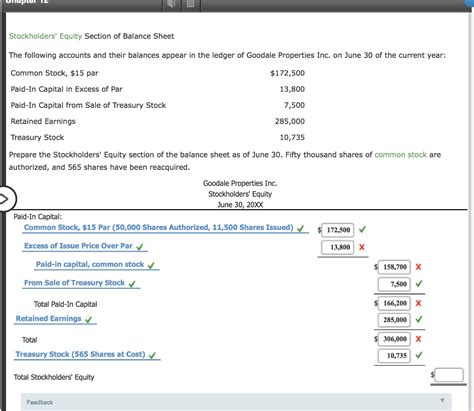474x411 pixels.
Task: Click the first toolbar icon in header
Action: 172,4
